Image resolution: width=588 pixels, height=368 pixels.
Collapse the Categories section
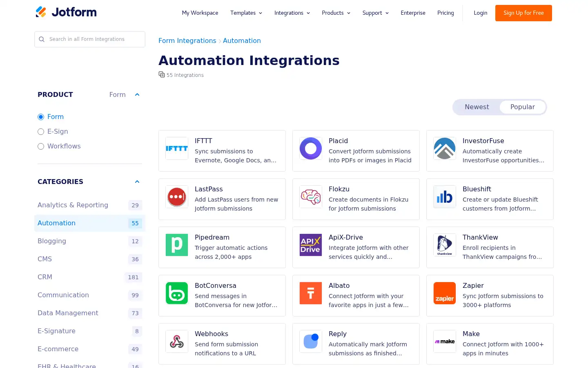[x=137, y=182]
